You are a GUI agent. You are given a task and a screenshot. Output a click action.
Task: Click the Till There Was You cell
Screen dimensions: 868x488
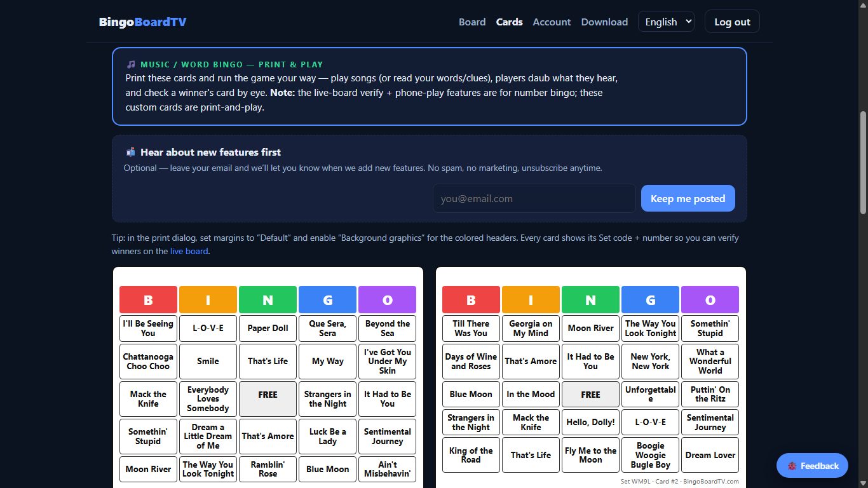[471, 329]
